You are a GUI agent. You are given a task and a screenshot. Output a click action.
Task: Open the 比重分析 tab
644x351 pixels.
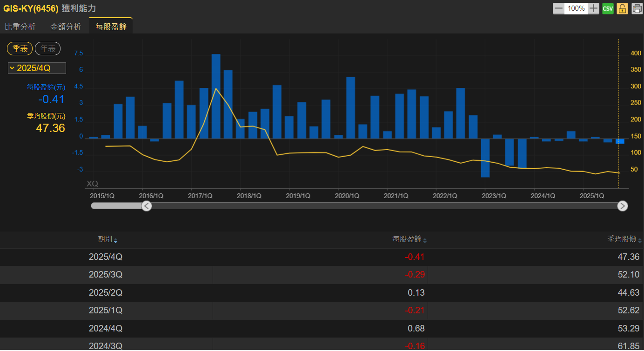click(x=20, y=27)
